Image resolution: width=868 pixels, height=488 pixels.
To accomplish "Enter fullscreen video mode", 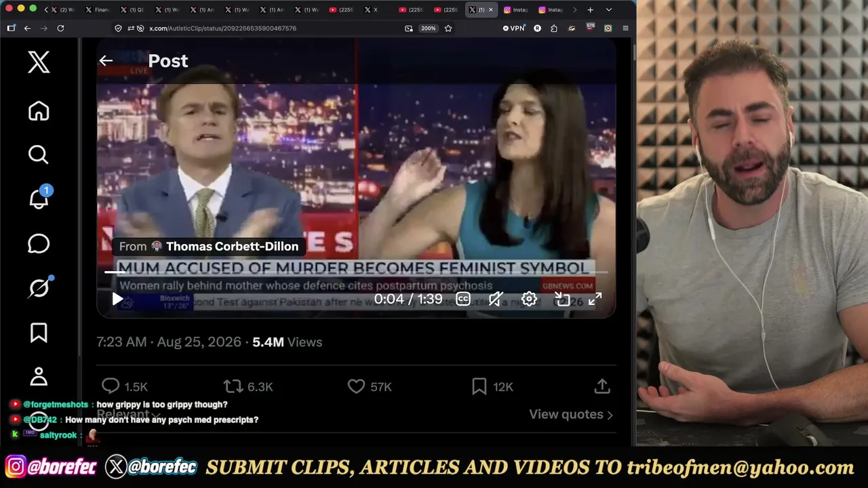I will click(x=595, y=299).
